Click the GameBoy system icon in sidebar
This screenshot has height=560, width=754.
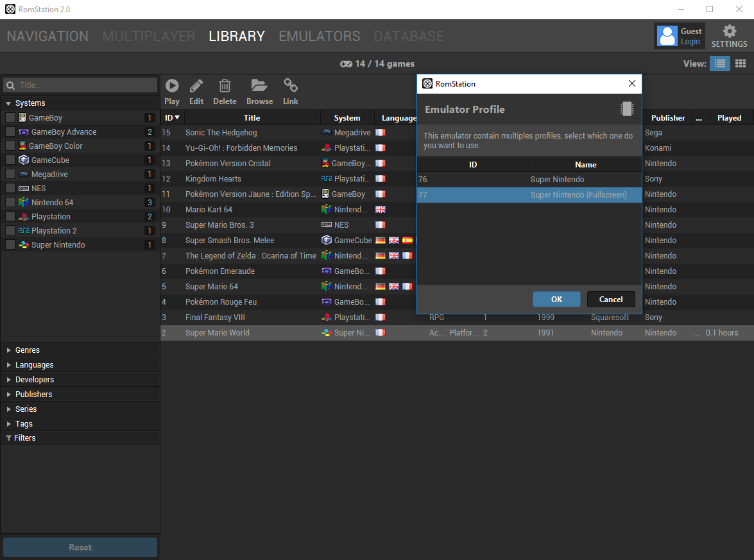[22, 118]
